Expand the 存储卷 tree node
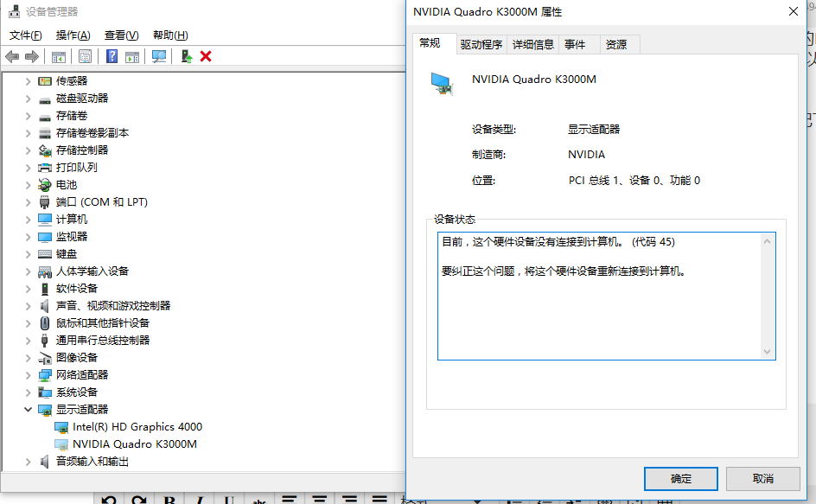The width and height of the screenshot is (816, 504). (x=29, y=116)
